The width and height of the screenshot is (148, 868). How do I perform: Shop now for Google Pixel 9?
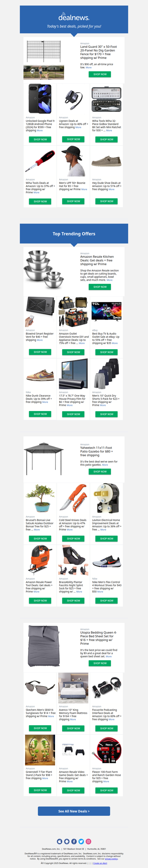pyautogui.click(x=40, y=139)
